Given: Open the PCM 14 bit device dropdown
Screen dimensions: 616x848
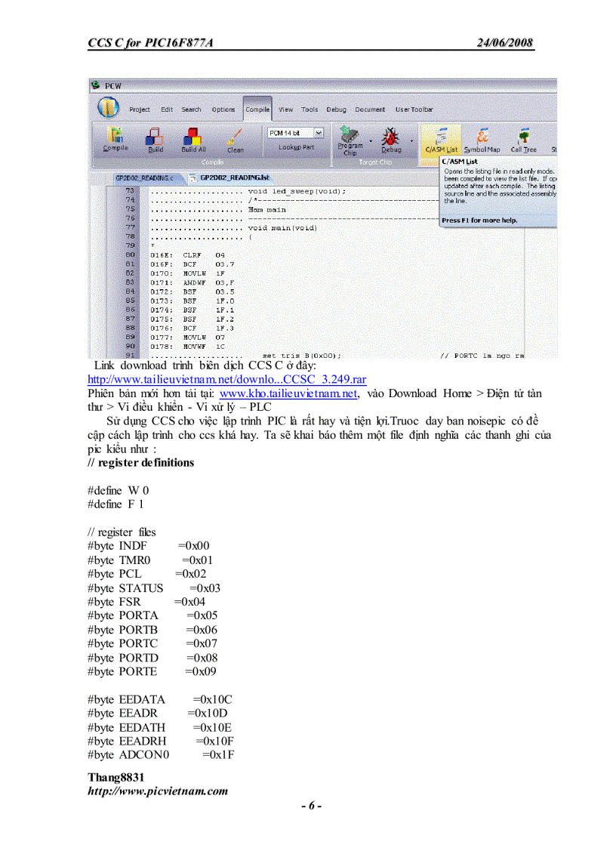Looking at the screenshot, I should pos(317,133).
